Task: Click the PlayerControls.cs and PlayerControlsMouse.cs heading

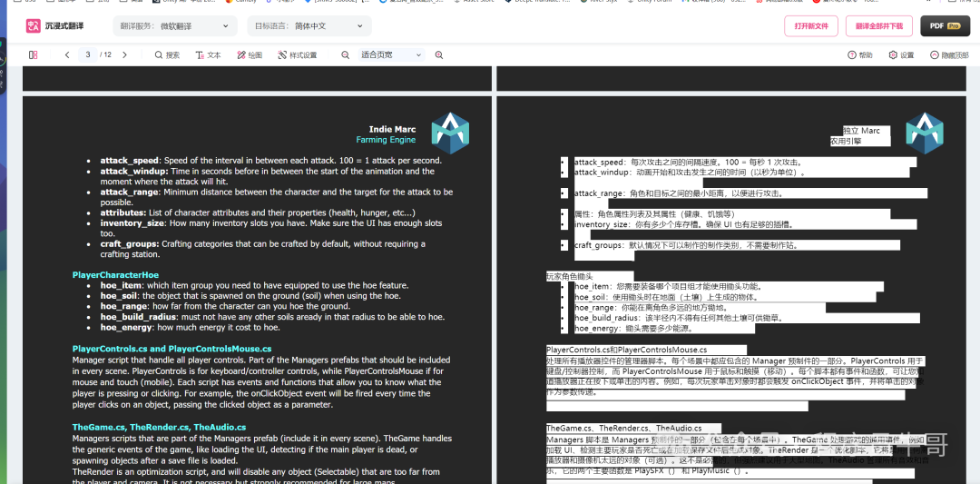Action: tap(171, 349)
